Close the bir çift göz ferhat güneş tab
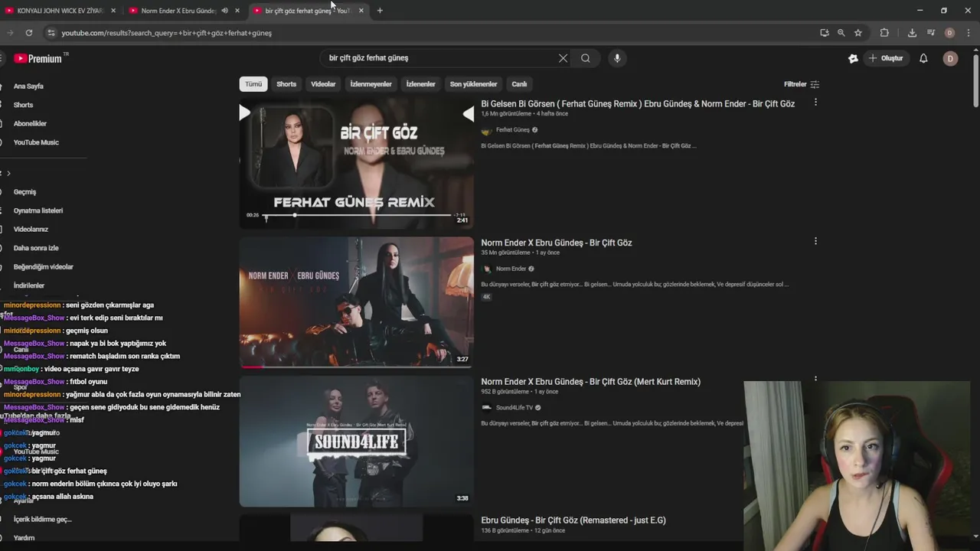 pos(361,11)
